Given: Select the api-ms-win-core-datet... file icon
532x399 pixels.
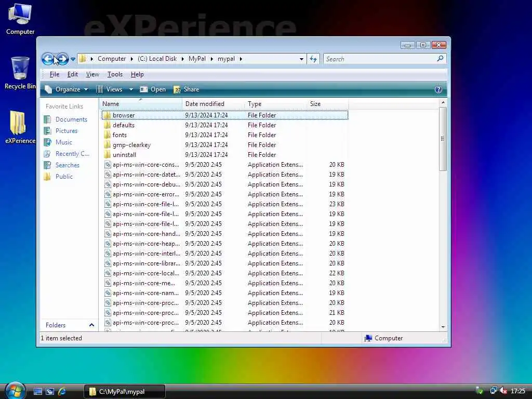Looking at the screenshot, I should [x=108, y=175].
